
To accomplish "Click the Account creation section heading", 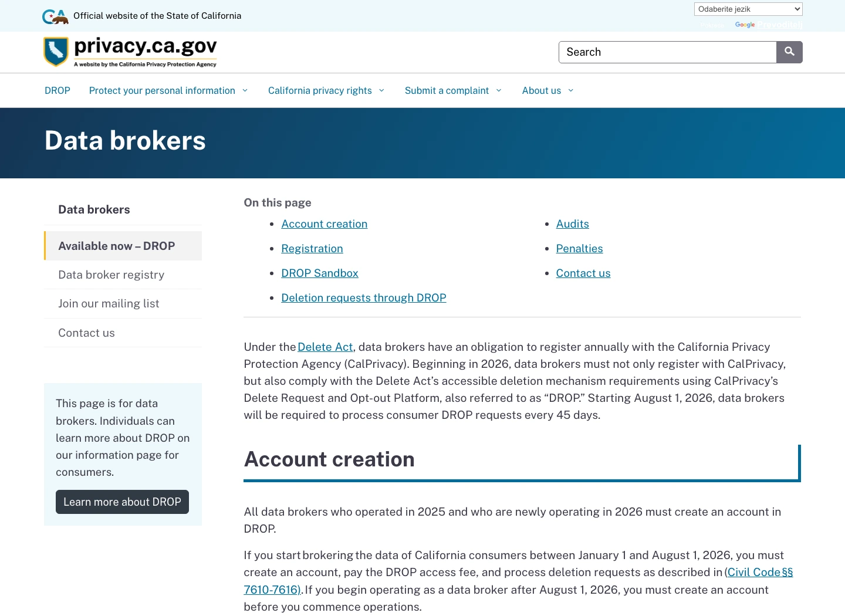I will coord(329,459).
